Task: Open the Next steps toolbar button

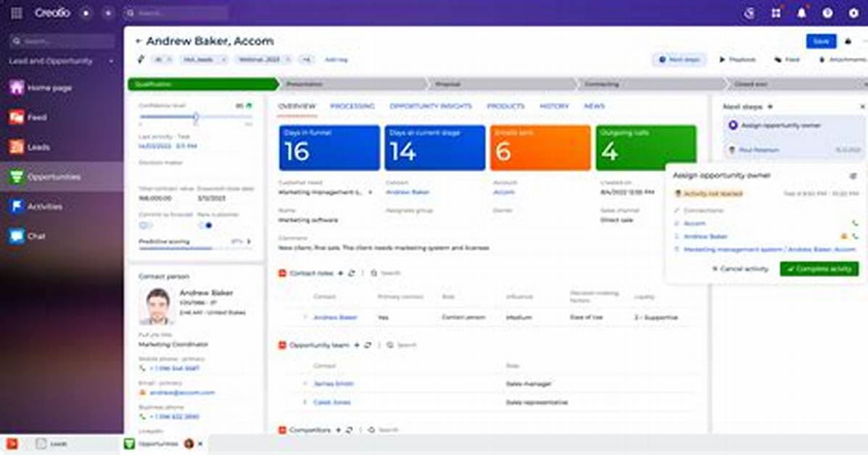Action: pos(679,59)
